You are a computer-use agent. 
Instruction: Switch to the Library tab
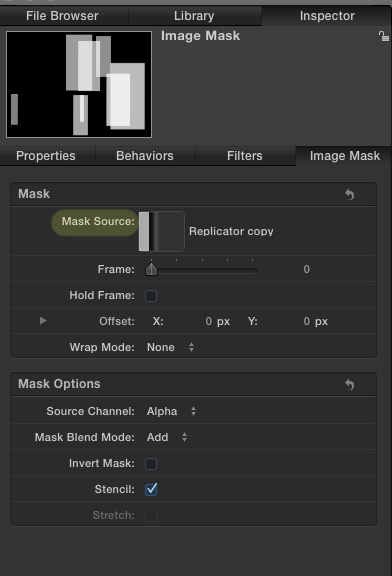point(194,16)
